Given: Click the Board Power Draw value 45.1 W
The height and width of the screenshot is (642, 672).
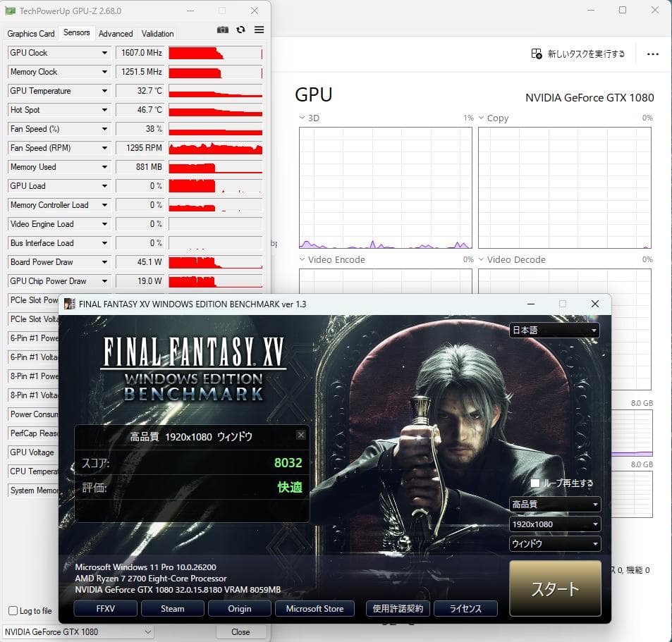Looking at the screenshot, I should tap(141, 262).
